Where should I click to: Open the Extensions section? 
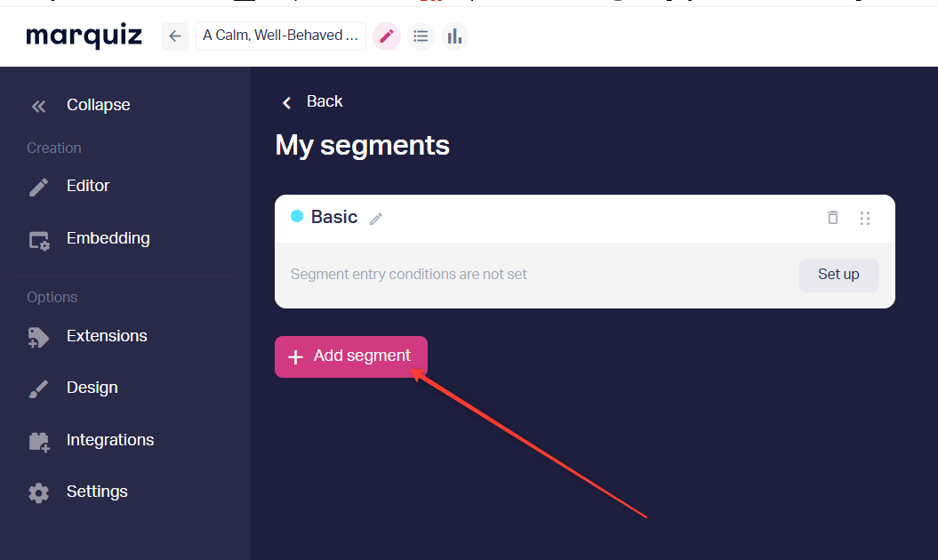pyautogui.click(x=107, y=336)
